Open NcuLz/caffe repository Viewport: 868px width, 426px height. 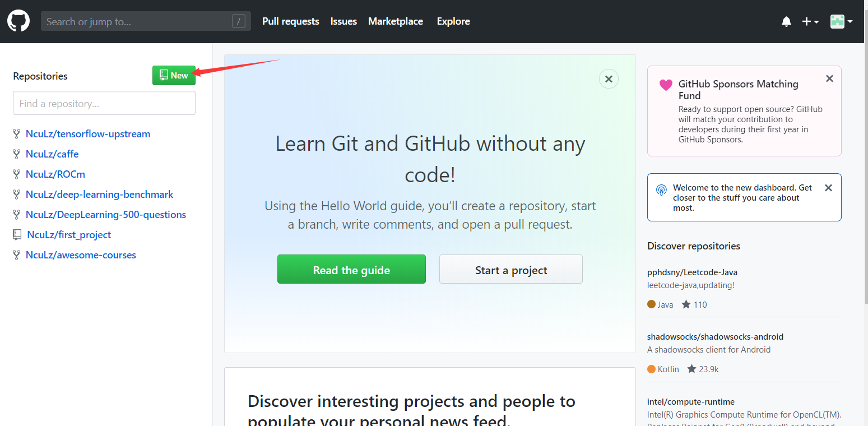[x=52, y=154]
